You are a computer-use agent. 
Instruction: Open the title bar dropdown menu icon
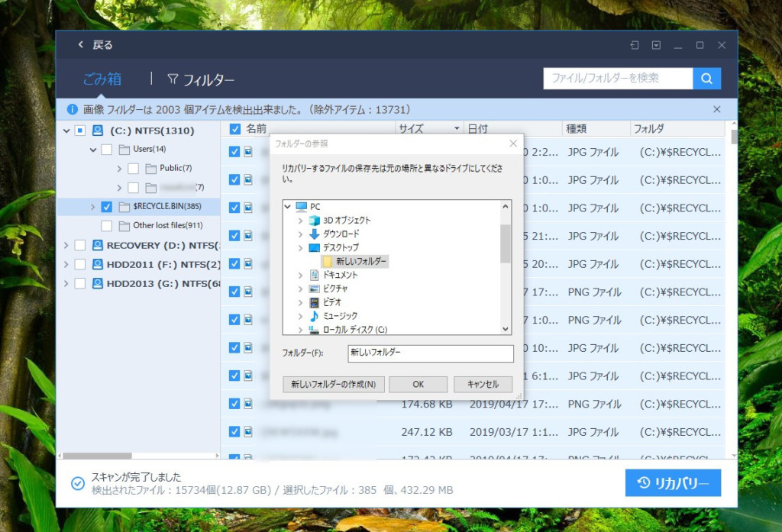[x=656, y=45]
